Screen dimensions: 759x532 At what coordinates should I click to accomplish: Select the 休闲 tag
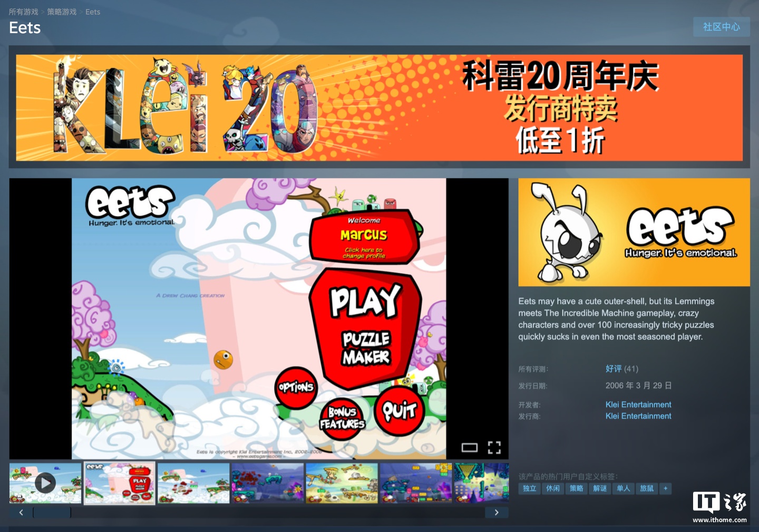point(553,489)
